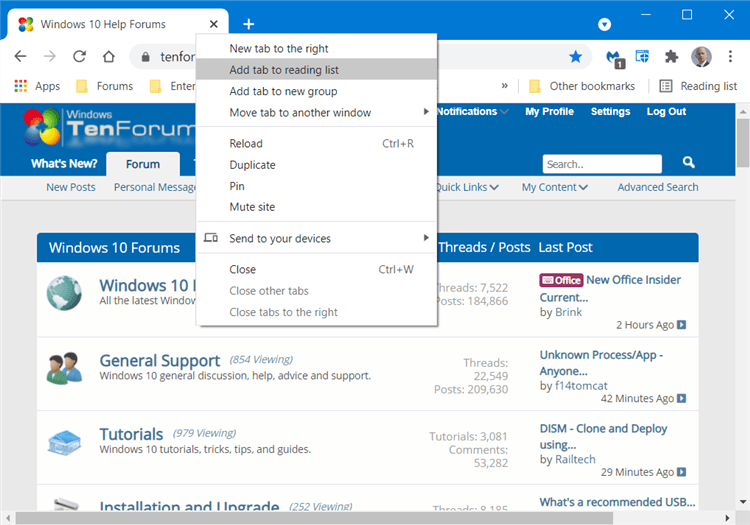
Task: Open the General Support forum
Action: pos(160,361)
